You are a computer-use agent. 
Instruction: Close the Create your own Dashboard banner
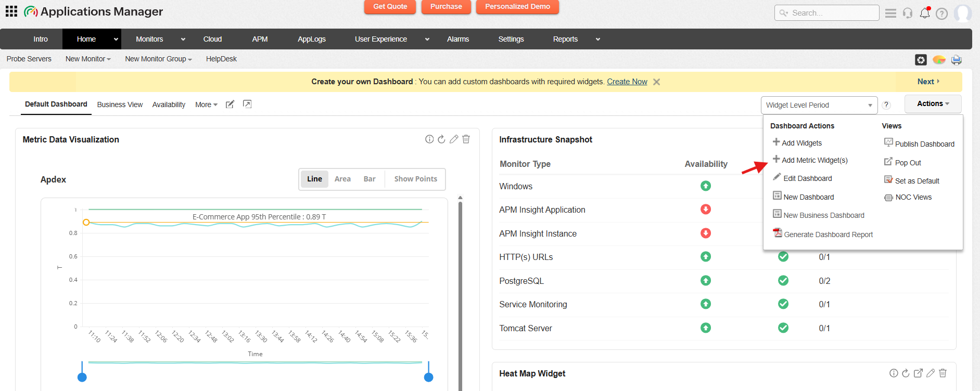657,82
